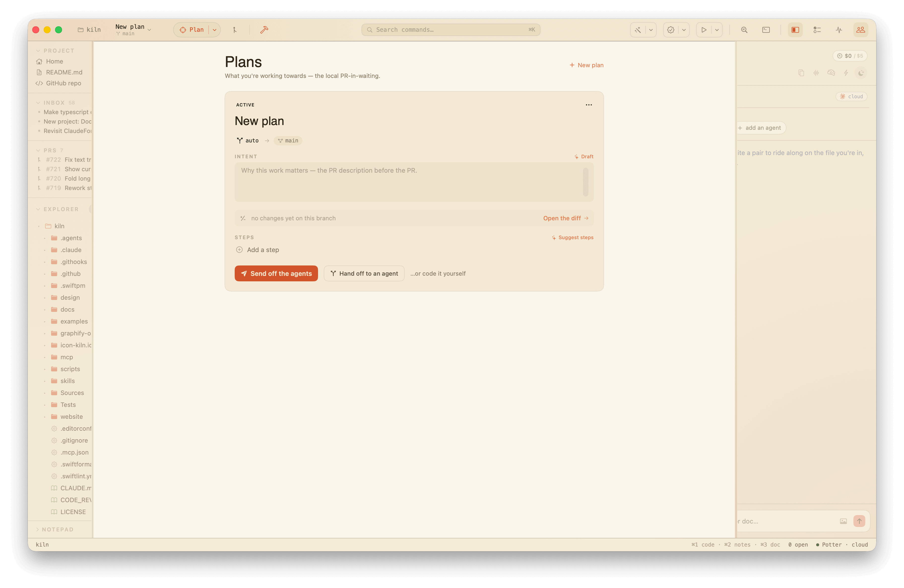
Task: Open the search magnifier with text icon
Action: click(744, 30)
